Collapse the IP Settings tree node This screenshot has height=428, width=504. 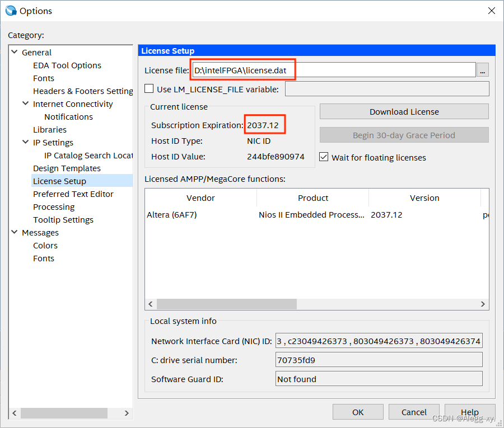[25, 142]
